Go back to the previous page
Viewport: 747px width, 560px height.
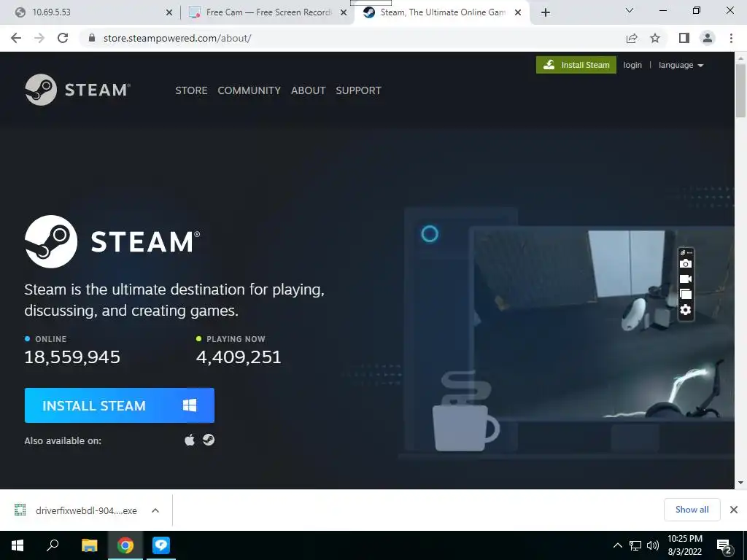click(x=16, y=38)
